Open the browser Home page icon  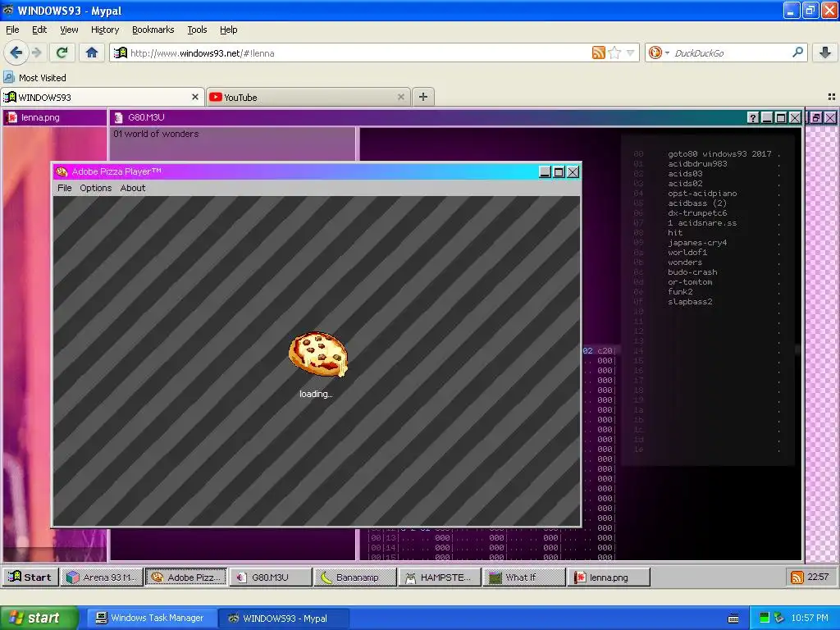click(92, 52)
